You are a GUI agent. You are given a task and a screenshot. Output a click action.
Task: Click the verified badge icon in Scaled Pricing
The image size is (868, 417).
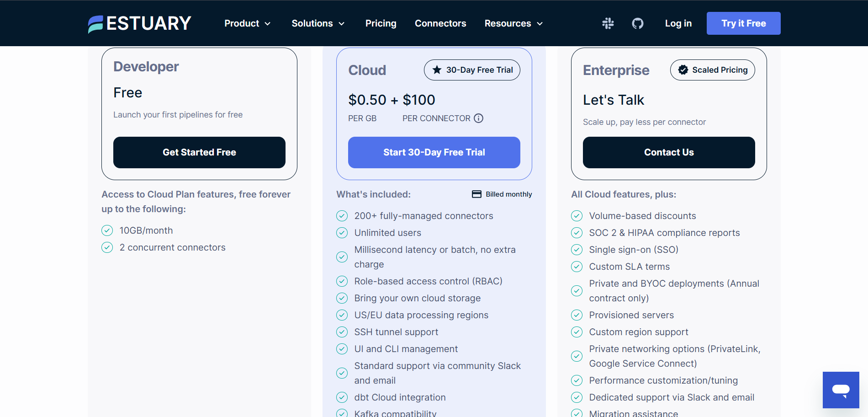coord(683,70)
